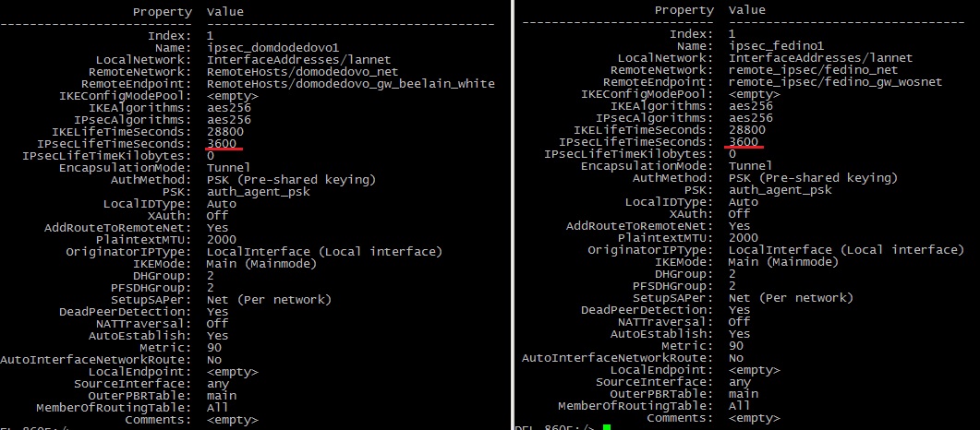Click the SetupSAPer Net (Per network) value in fedino listing
The height and width of the screenshot is (430, 980).
tap(791, 297)
